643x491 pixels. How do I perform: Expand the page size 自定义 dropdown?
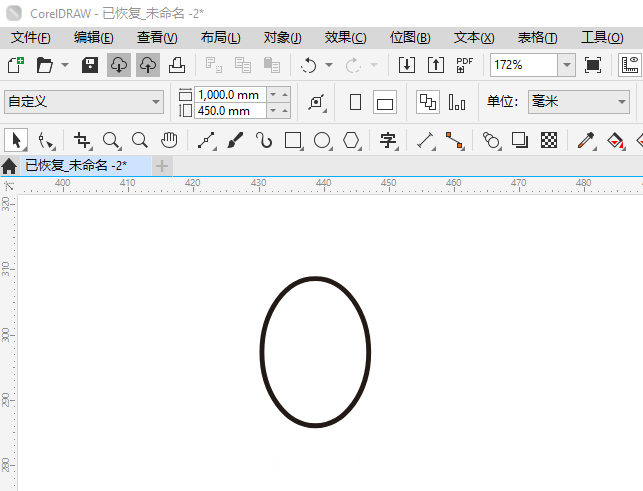tap(156, 102)
